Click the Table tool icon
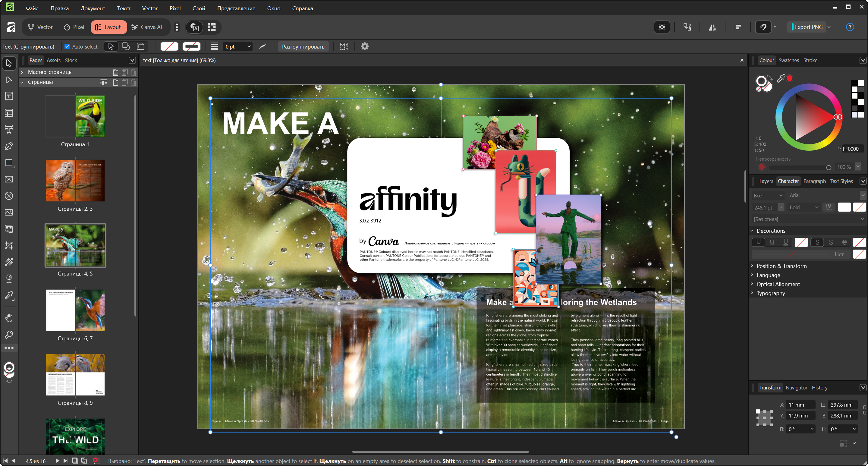The image size is (868, 466). [9, 113]
